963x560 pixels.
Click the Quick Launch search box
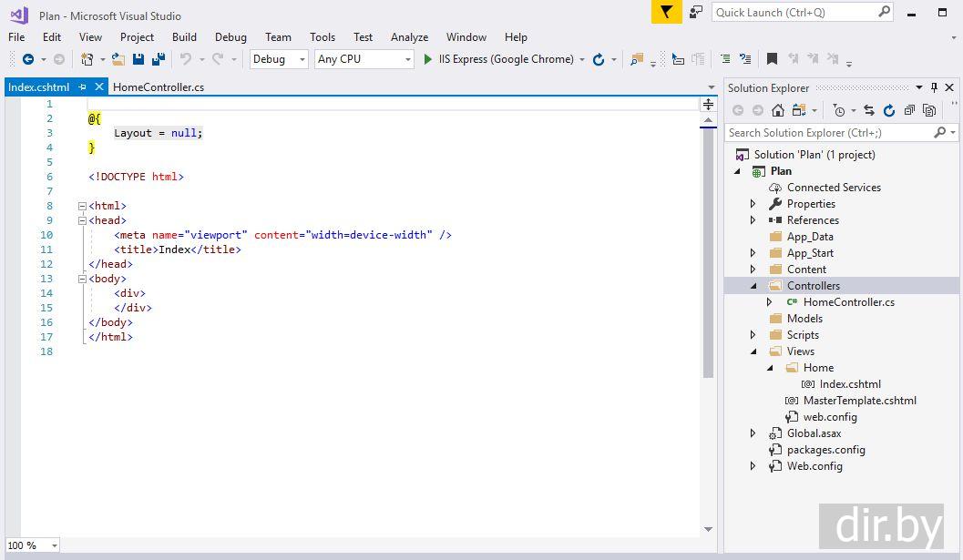794,12
